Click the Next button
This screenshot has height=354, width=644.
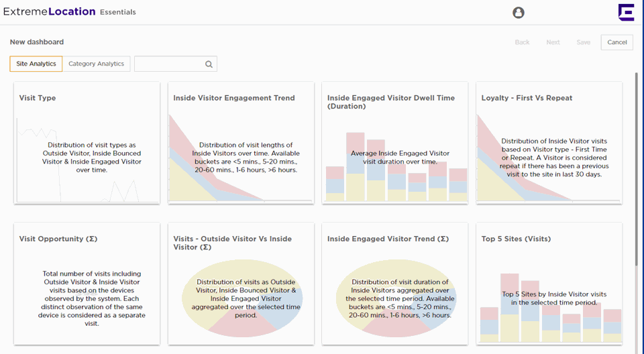(553, 42)
